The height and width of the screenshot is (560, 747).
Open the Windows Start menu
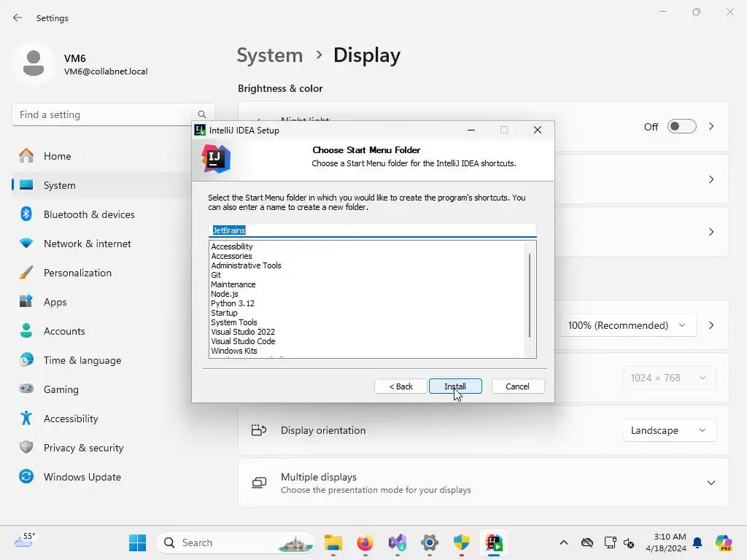pos(138,542)
